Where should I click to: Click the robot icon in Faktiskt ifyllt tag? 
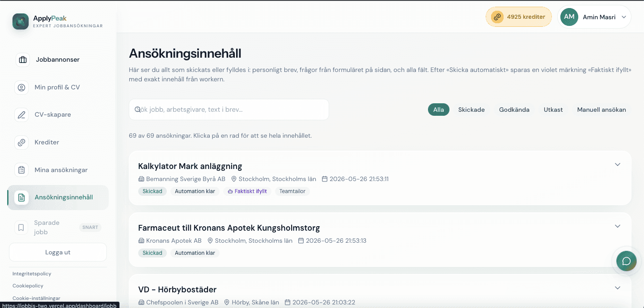[x=230, y=191]
